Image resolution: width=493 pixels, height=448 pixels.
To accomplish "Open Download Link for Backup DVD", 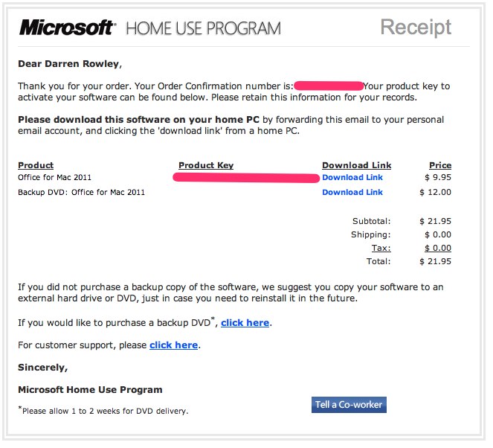I will [352, 192].
